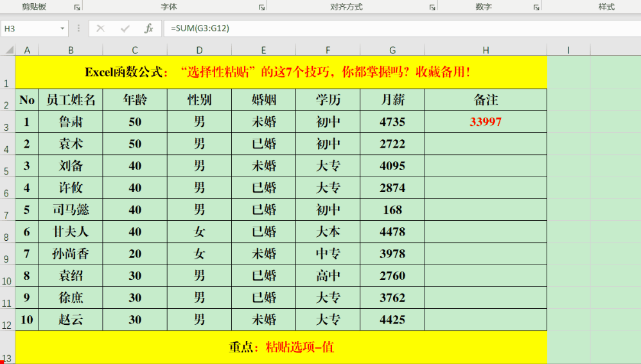Select column H header
Image resolution: width=641 pixels, height=364 pixels.
(486, 50)
